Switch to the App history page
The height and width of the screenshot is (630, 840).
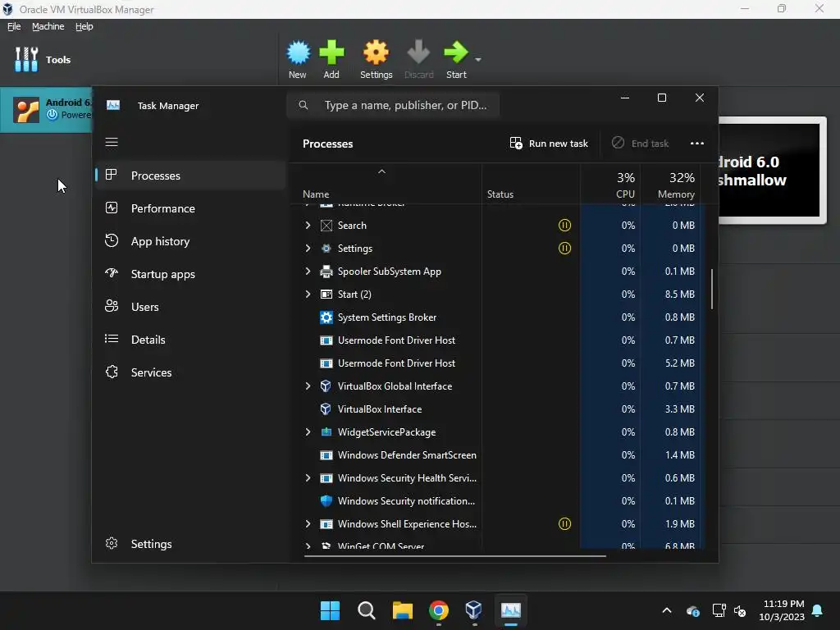[190, 241]
